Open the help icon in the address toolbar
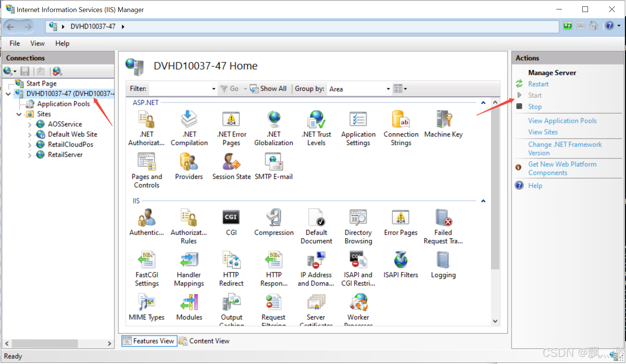Image resolution: width=626 pixels, height=364 pixels. point(609,26)
